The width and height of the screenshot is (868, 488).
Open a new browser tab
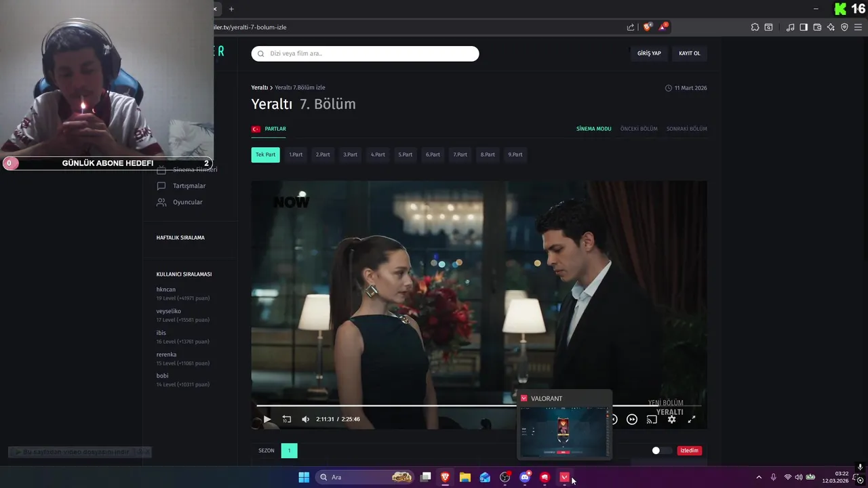pos(231,9)
